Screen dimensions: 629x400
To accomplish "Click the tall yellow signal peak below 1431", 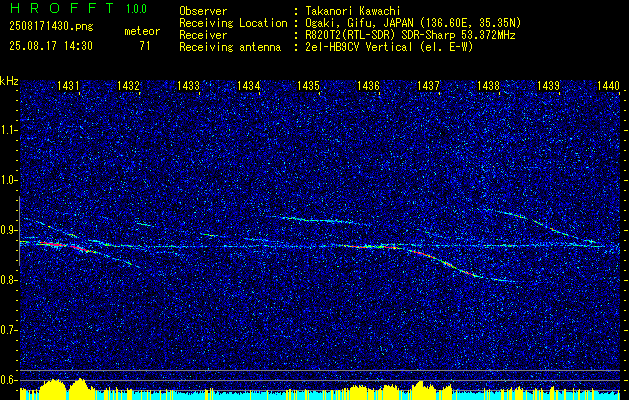I will 80,387.
